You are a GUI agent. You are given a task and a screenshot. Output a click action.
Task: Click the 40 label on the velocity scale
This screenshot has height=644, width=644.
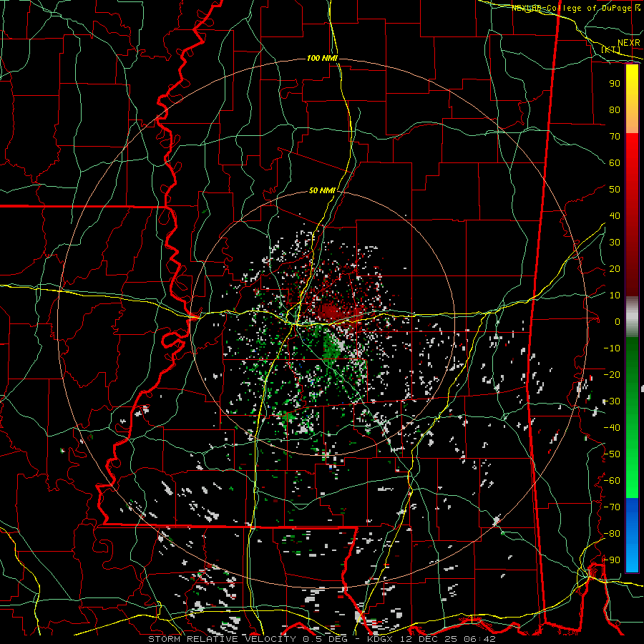coord(615,215)
